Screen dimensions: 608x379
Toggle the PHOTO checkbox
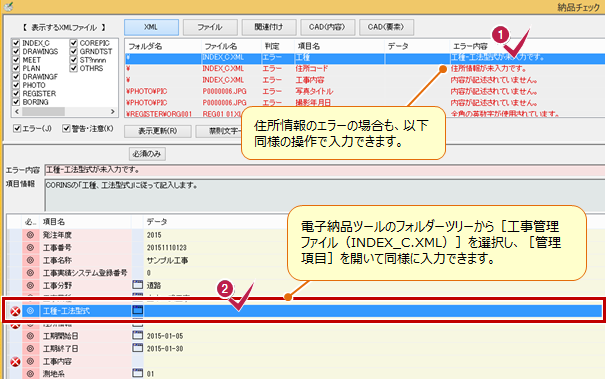coord(16,85)
